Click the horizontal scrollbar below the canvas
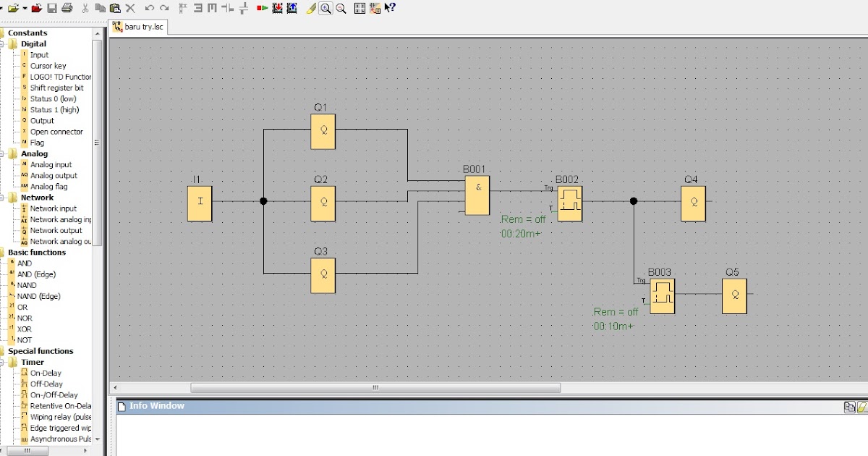 coord(375,388)
